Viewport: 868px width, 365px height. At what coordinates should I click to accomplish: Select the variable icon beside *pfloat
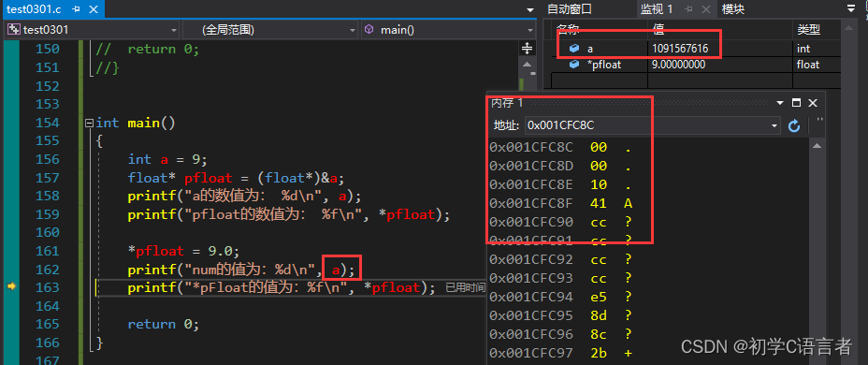point(574,65)
